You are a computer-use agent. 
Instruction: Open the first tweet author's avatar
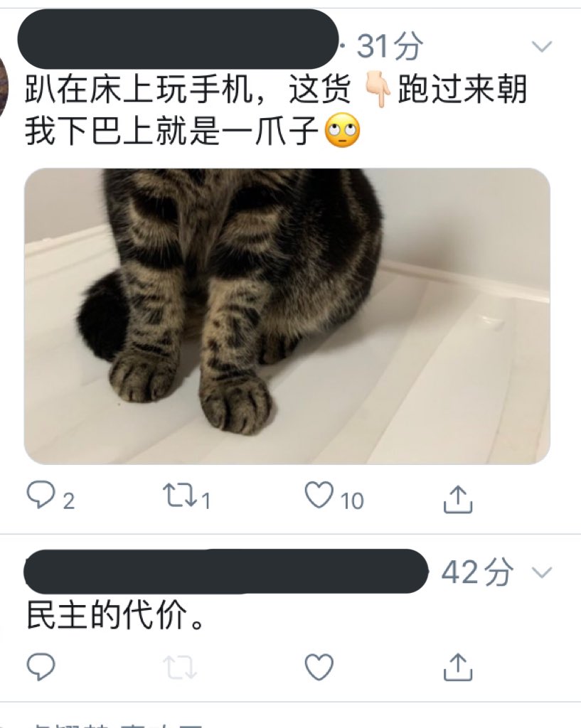tap(4, 86)
